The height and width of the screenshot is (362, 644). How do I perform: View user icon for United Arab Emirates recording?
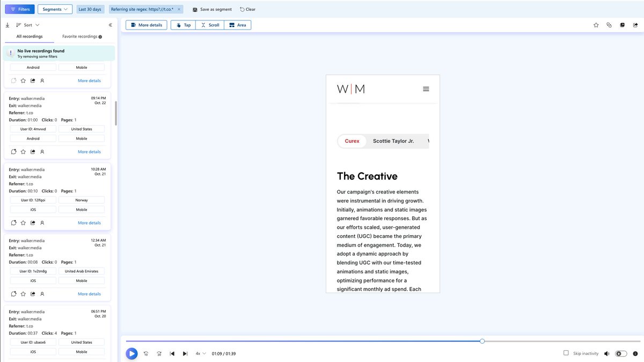point(42,294)
